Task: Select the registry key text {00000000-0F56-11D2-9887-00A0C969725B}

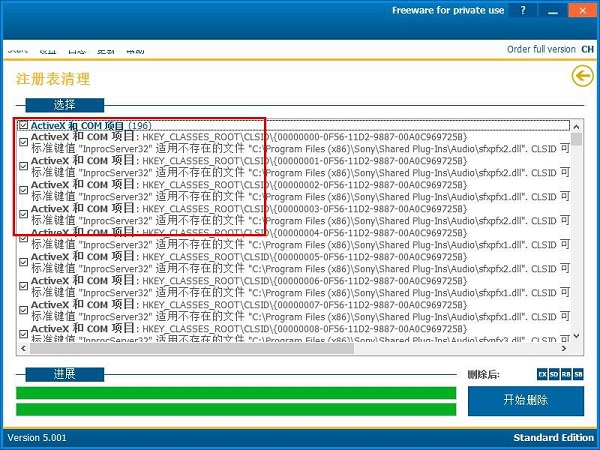Action: click(x=371, y=137)
